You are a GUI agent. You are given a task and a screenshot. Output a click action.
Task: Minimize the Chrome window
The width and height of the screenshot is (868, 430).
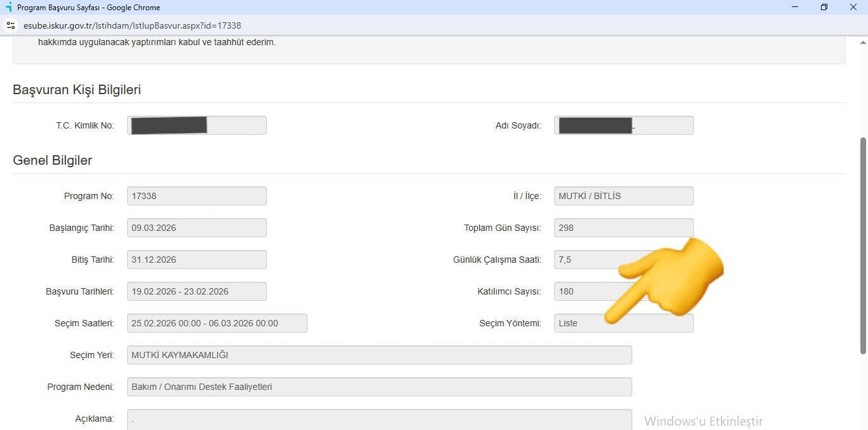pos(795,8)
